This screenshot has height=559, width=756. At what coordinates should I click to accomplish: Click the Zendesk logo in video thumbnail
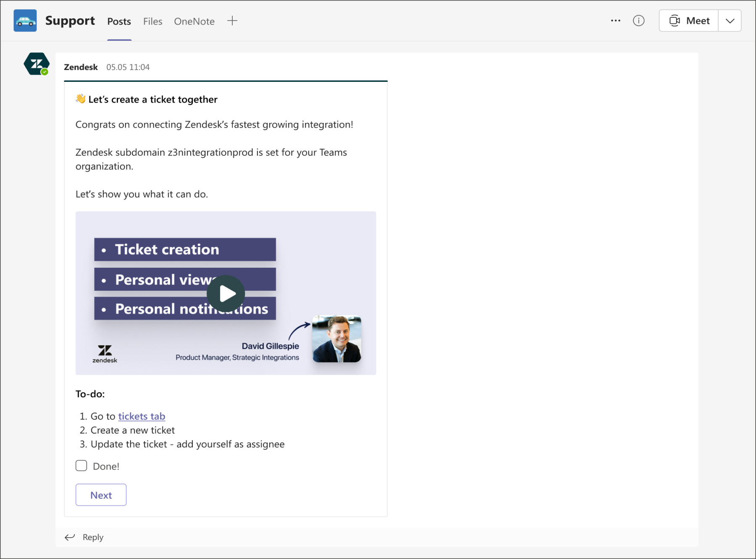(105, 354)
